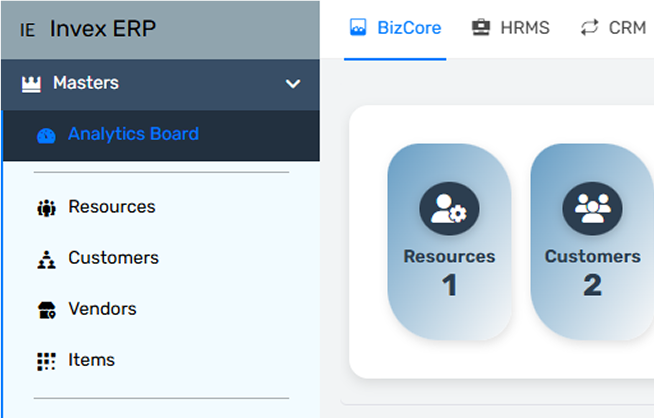Open the Vendors sidebar entry
This screenshot has width=654, height=418.
click(102, 309)
